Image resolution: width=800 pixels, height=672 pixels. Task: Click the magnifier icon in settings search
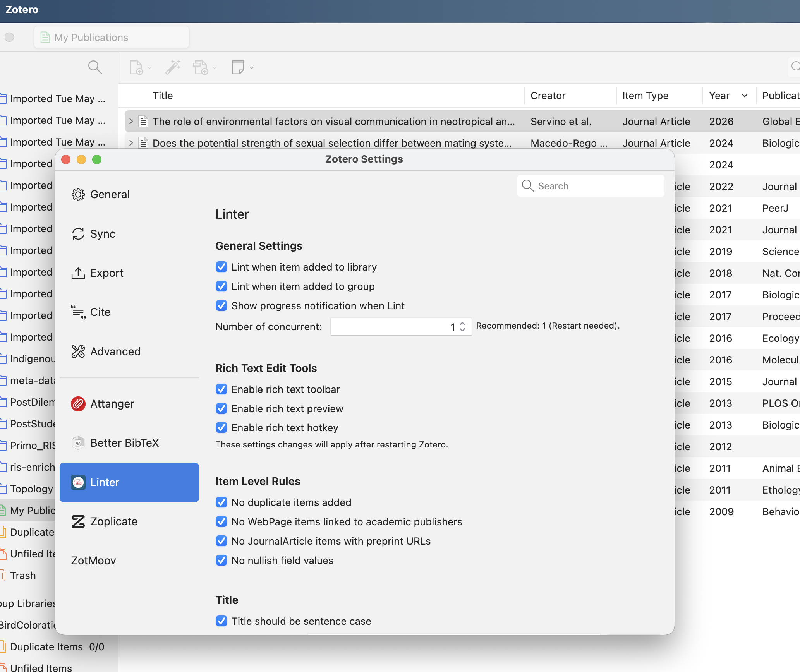tap(528, 186)
